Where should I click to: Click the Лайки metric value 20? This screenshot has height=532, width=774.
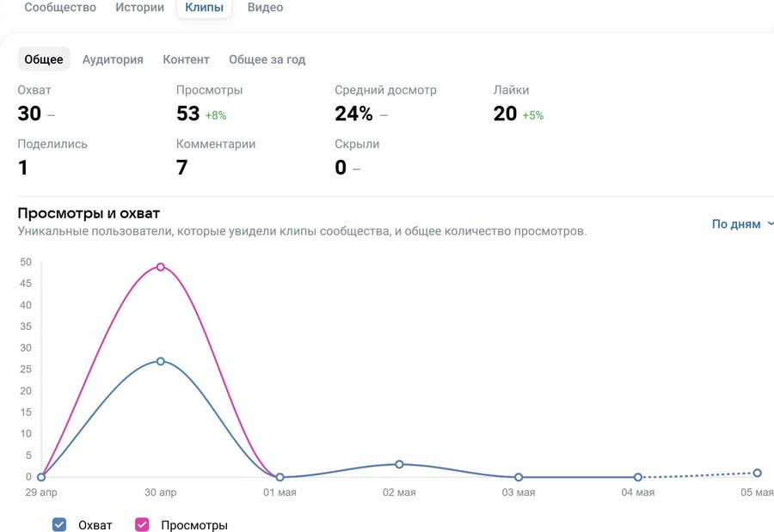pyautogui.click(x=505, y=113)
